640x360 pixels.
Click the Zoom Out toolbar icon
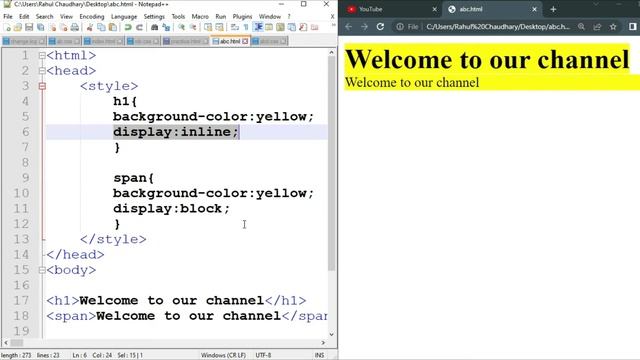[193, 27]
